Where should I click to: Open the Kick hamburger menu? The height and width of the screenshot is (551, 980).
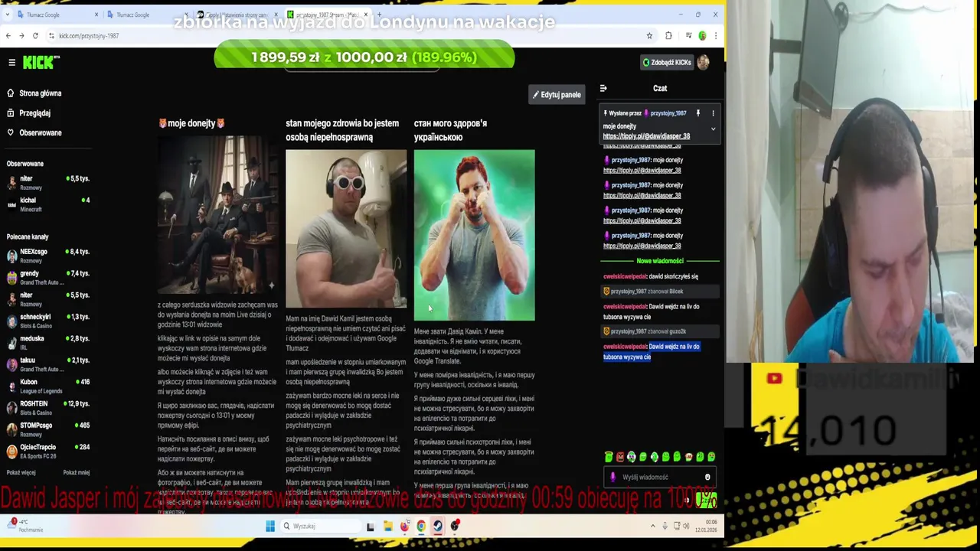coord(11,63)
